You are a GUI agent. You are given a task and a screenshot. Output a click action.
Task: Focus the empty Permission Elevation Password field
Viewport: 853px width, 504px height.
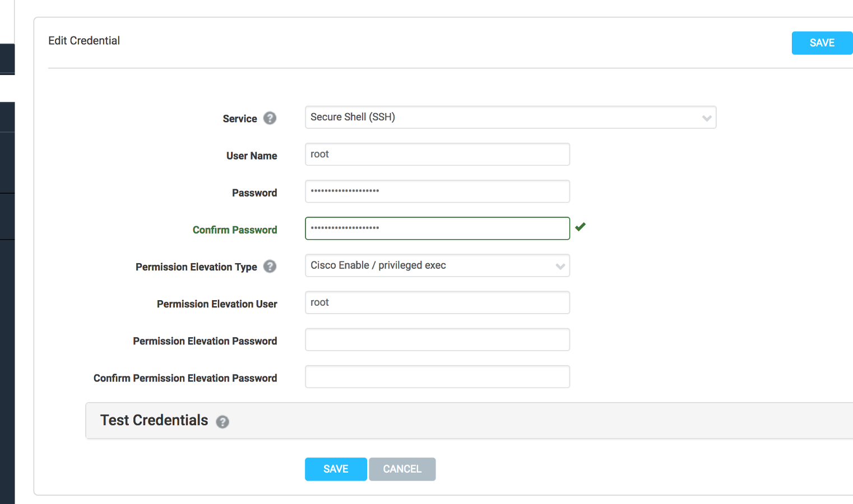(437, 340)
